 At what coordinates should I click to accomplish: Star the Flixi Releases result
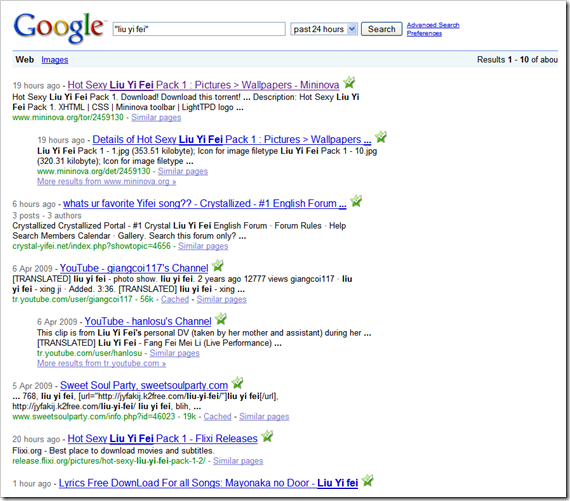tap(267, 436)
